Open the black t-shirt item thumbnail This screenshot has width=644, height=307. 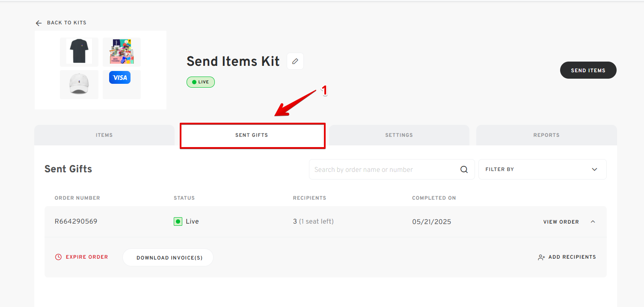pos(79,52)
